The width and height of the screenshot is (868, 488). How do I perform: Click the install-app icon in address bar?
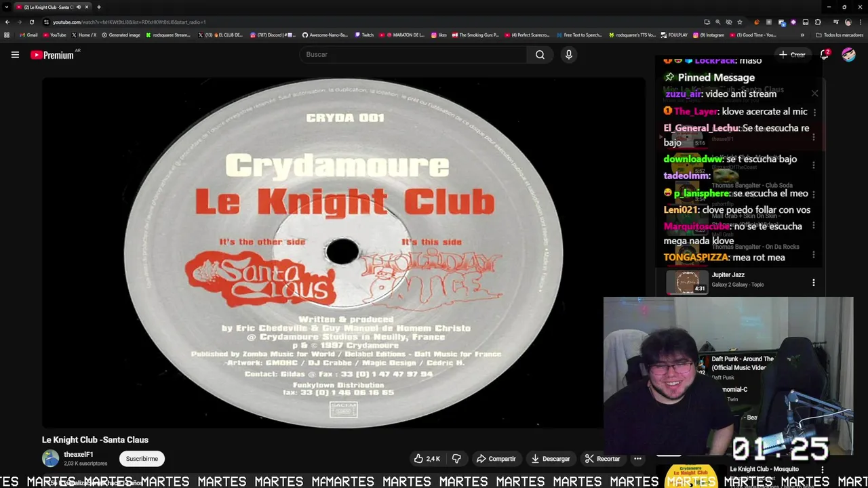click(x=707, y=22)
